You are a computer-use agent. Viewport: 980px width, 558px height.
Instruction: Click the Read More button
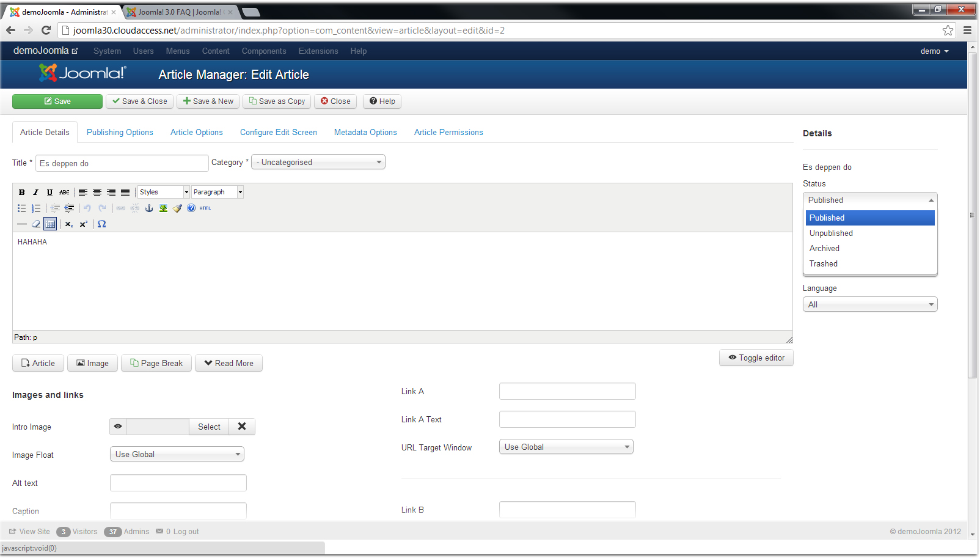click(x=229, y=363)
